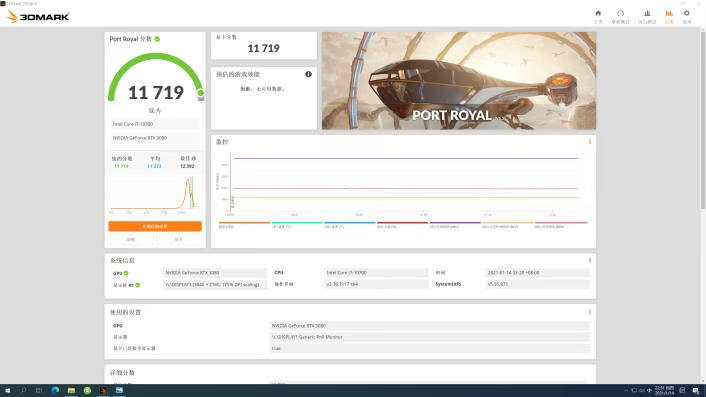The image size is (706, 397).
Task: Click the save button below the orange button
Action: [x=179, y=239]
